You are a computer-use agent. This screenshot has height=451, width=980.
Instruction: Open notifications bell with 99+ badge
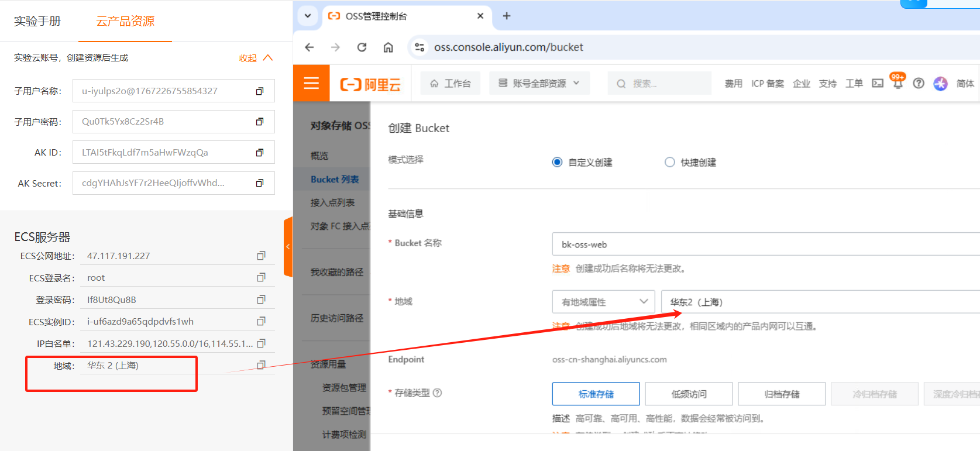pos(898,82)
